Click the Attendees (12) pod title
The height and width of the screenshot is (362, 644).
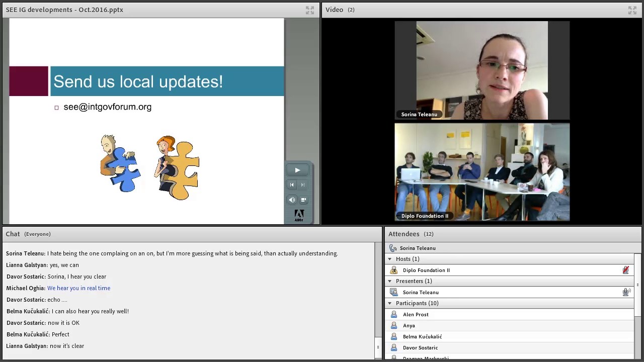[411, 234]
